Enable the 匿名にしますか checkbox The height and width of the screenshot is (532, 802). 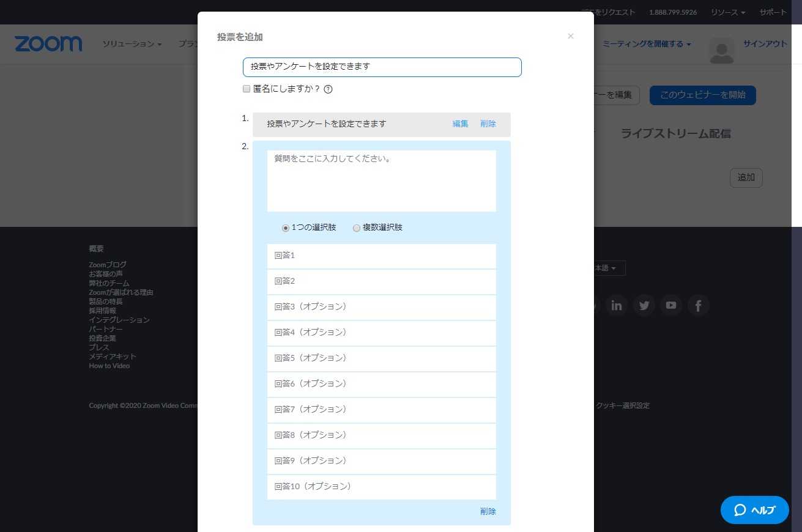pyautogui.click(x=247, y=89)
